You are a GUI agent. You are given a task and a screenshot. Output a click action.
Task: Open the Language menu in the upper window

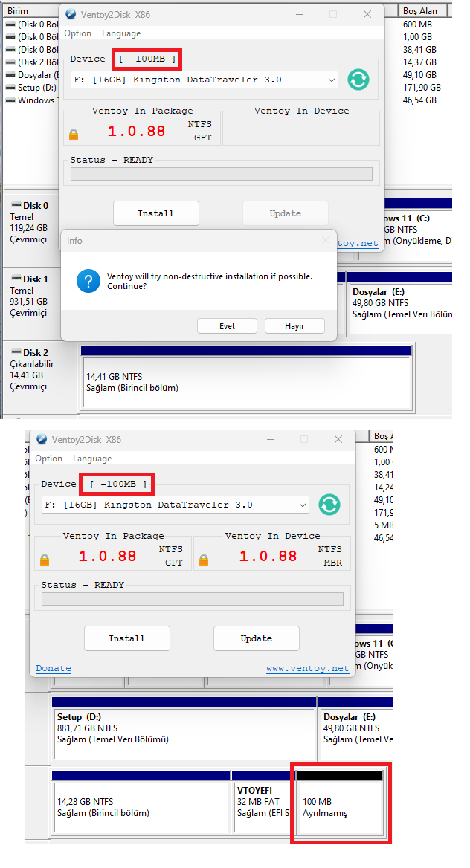(120, 33)
